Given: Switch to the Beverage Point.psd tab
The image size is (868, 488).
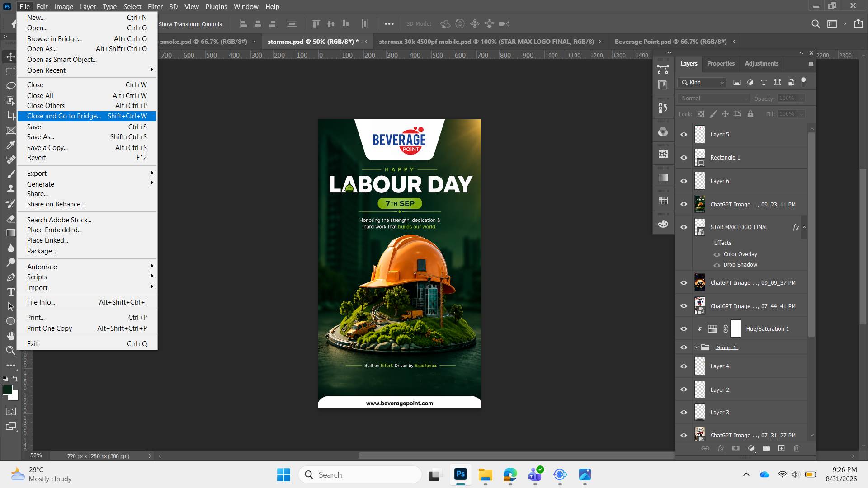Looking at the screenshot, I should [x=670, y=42].
